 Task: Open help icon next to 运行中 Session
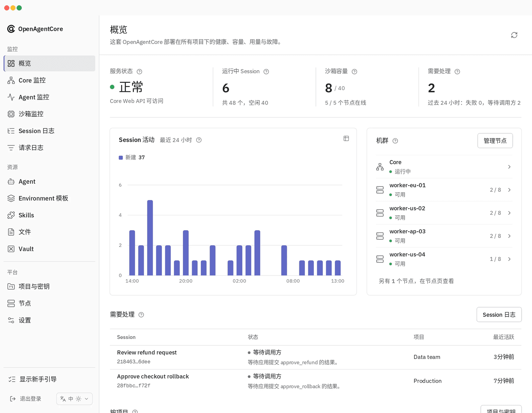point(266,72)
